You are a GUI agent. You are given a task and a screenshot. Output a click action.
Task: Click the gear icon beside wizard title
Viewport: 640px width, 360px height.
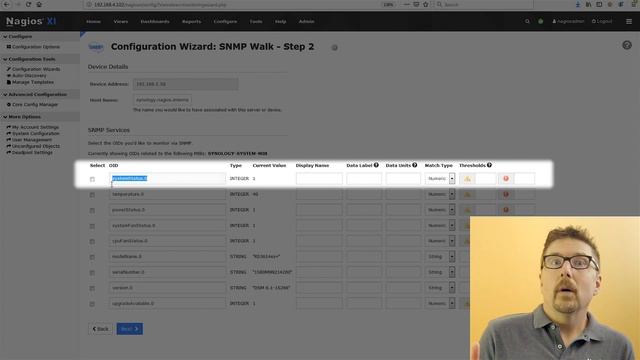coord(334,48)
